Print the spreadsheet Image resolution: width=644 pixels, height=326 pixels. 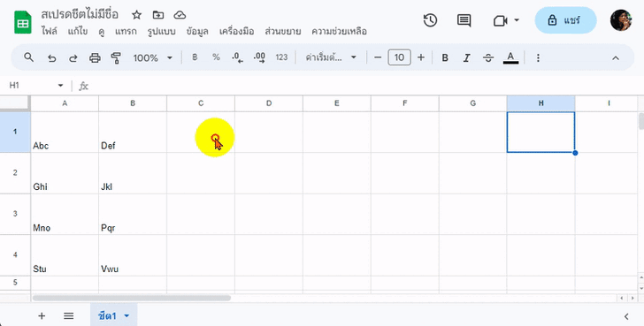tap(95, 57)
